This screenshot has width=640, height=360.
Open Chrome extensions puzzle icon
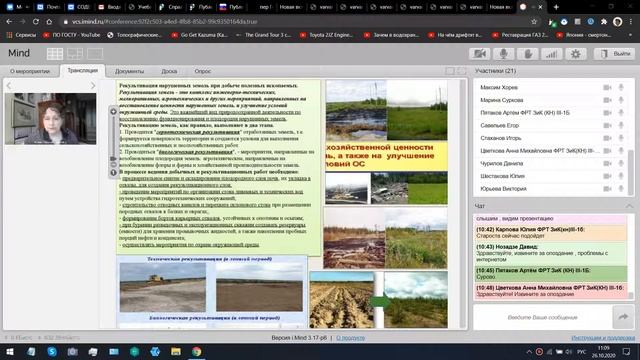pyautogui.click(x=604, y=22)
